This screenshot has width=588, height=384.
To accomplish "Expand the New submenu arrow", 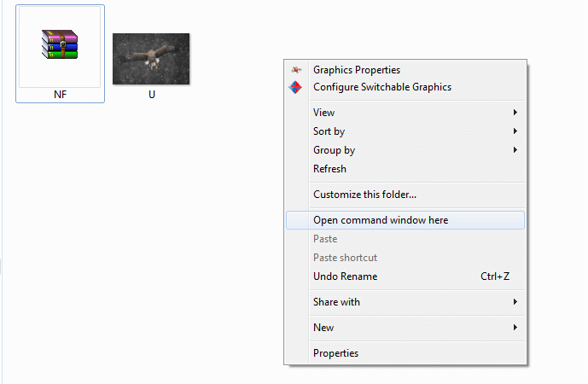I will point(515,327).
